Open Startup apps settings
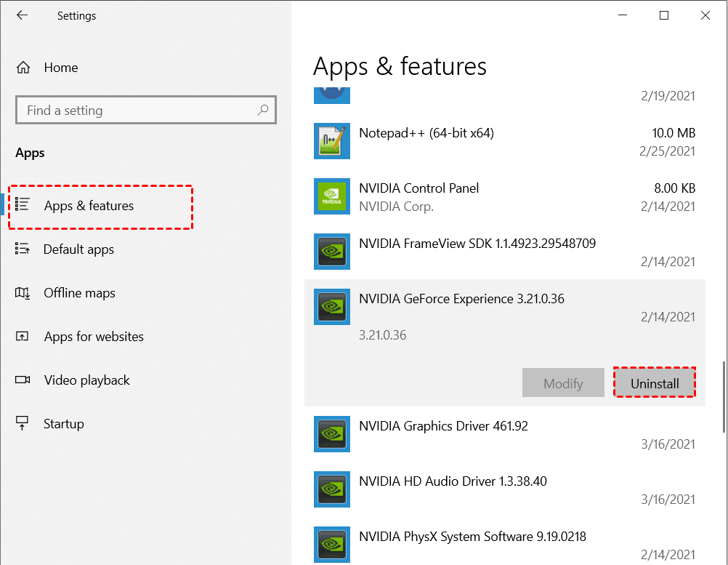Screen dimensions: 728x565 click(64, 424)
